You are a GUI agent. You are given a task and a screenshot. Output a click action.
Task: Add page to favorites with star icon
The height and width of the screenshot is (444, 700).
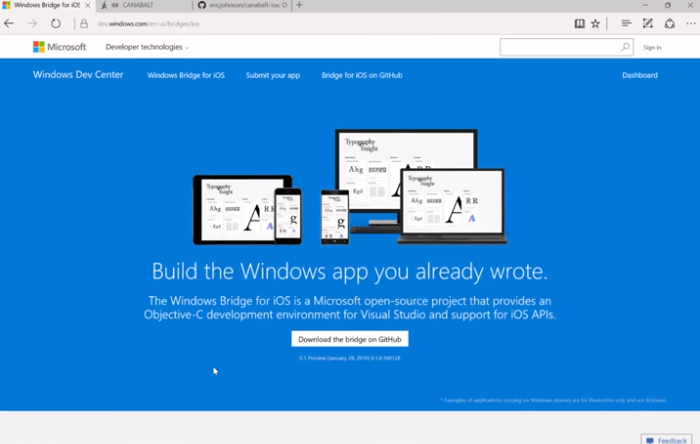pyautogui.click(x=596, y=23)
